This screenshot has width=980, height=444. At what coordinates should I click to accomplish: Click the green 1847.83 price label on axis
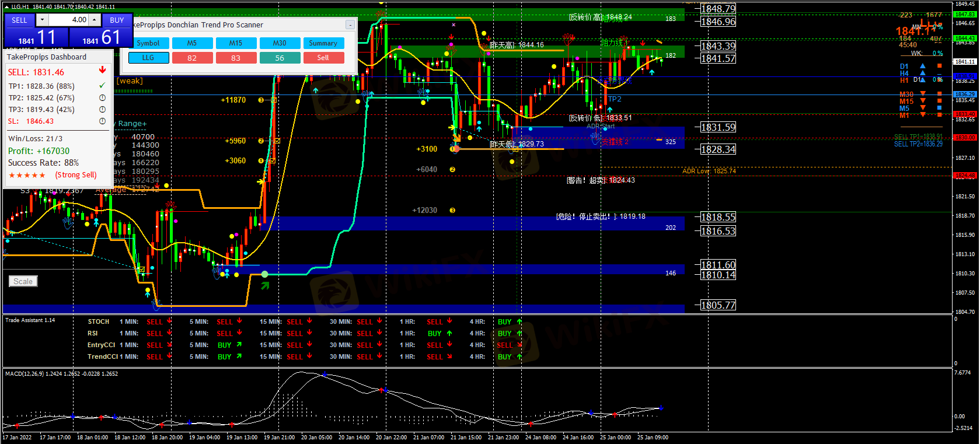(x=965, y=15)
